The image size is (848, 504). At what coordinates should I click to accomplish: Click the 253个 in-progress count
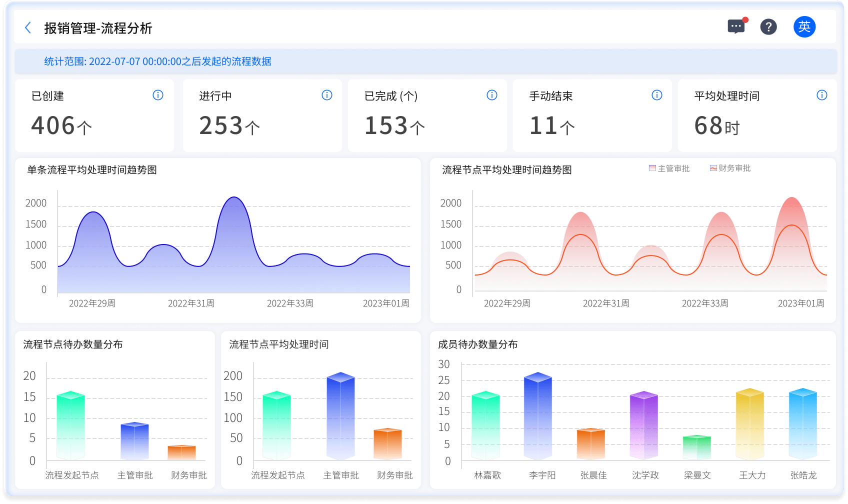229,125
